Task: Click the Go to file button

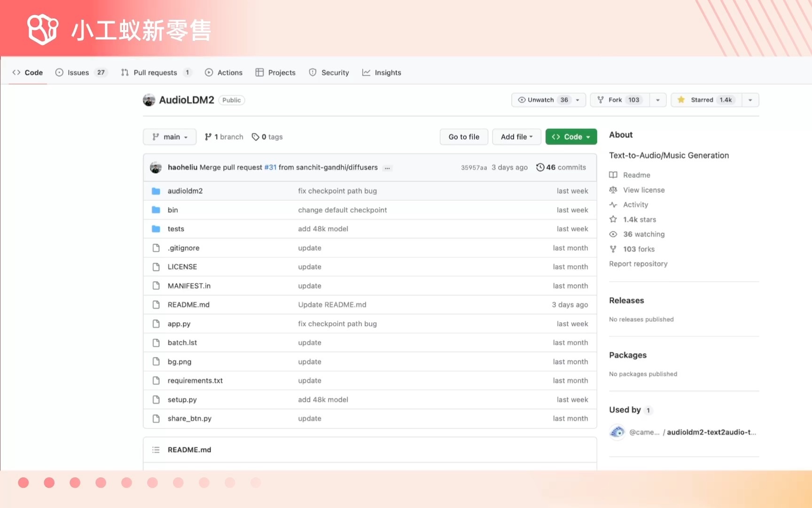Action: click(x=464, y=137)
